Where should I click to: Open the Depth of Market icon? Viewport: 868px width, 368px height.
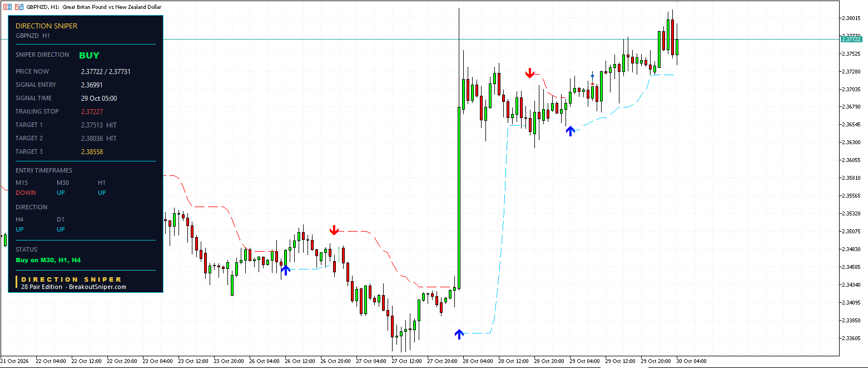[x=19, y=7]
